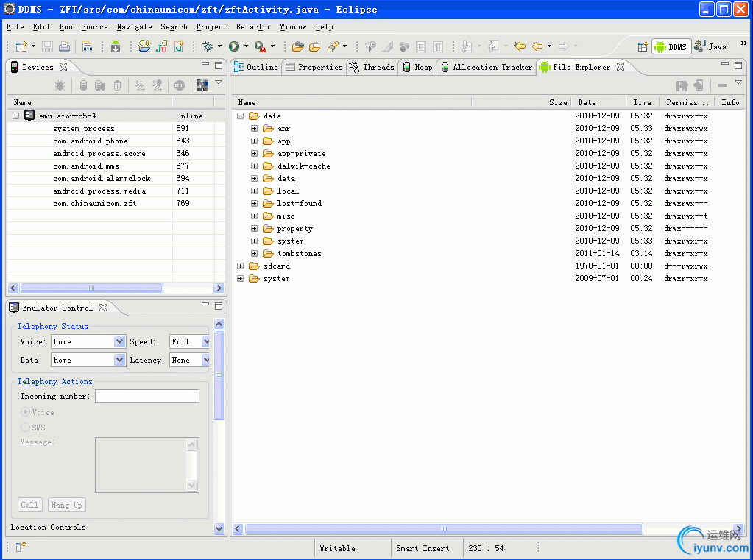
Task: Click the File Explorer horizontal scrollbar
Action: (x=443, y=528)
